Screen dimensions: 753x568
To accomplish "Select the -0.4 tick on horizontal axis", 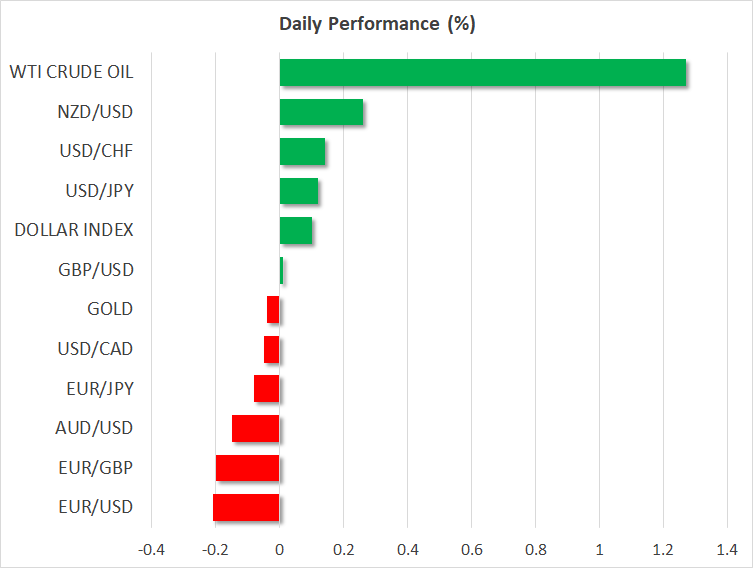I will point(151,550).
